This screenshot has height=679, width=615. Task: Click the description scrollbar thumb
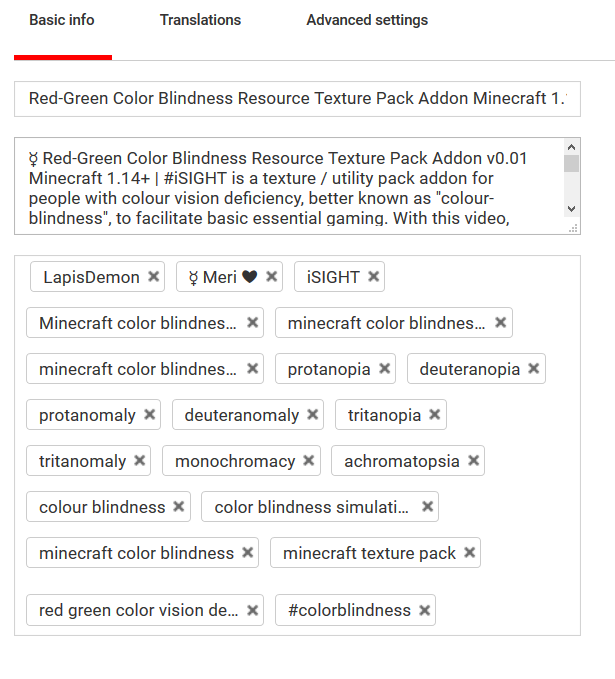[x=572, y=164]
